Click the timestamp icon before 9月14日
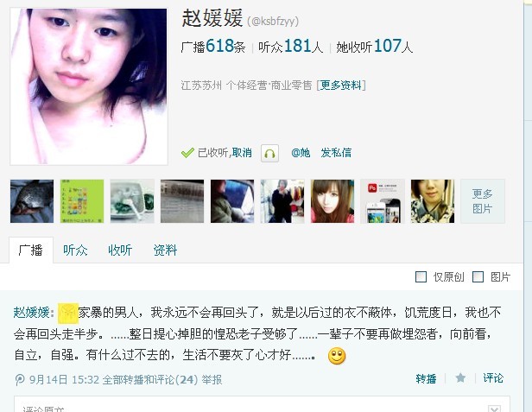 pos(20,379)
